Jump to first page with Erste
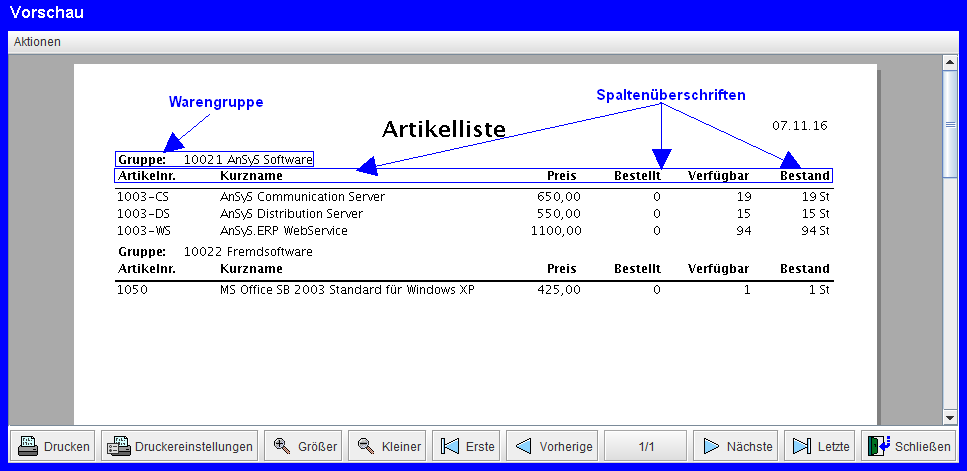The width and height of the screenshot is (967, 471). tap(466, 446)
